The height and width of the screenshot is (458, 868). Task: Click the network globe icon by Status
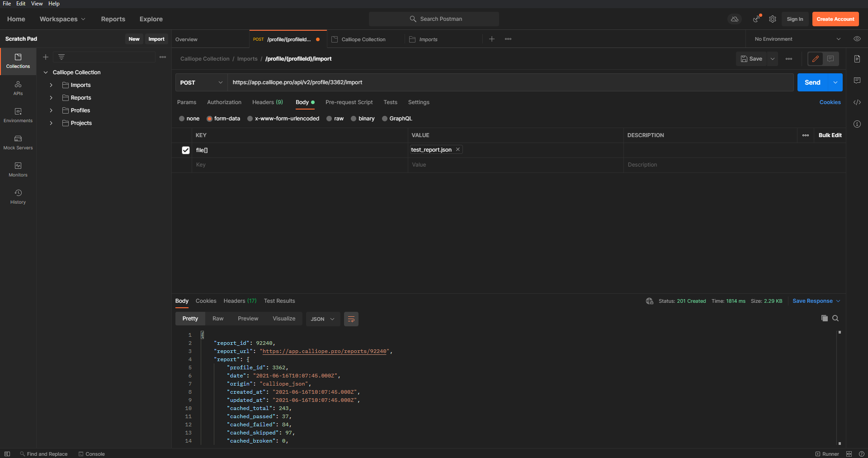click(x=650, y=301)
